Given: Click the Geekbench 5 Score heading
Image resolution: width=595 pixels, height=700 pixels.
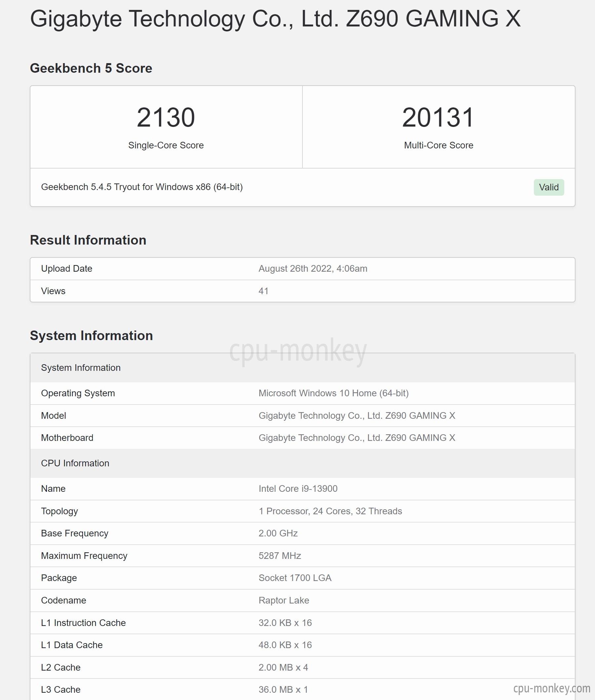Looking at the screenshot, I should coord(91,68).
